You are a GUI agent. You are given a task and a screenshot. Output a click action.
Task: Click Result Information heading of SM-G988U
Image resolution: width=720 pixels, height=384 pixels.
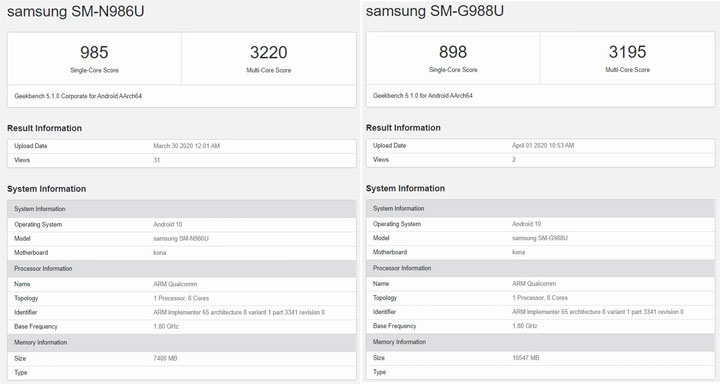click(x=403, y=128)
